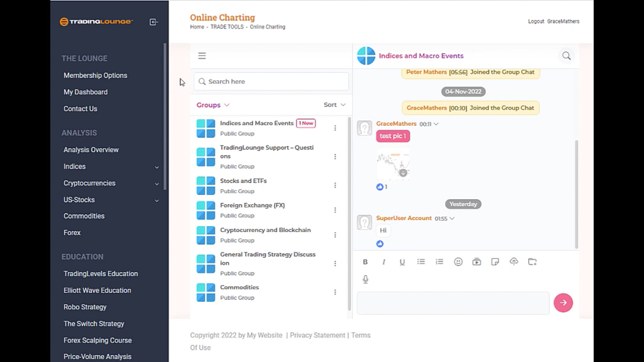Open the Privacy Statement link
Viewport: 644px width, 362px height.
click(317, 335)
